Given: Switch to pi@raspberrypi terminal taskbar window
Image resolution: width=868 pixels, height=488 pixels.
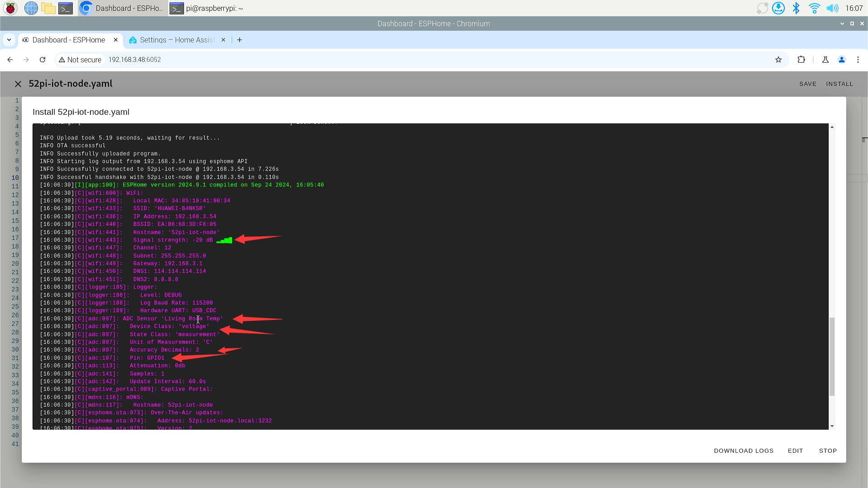Looking at the screenshot, I should coord(208,8).
